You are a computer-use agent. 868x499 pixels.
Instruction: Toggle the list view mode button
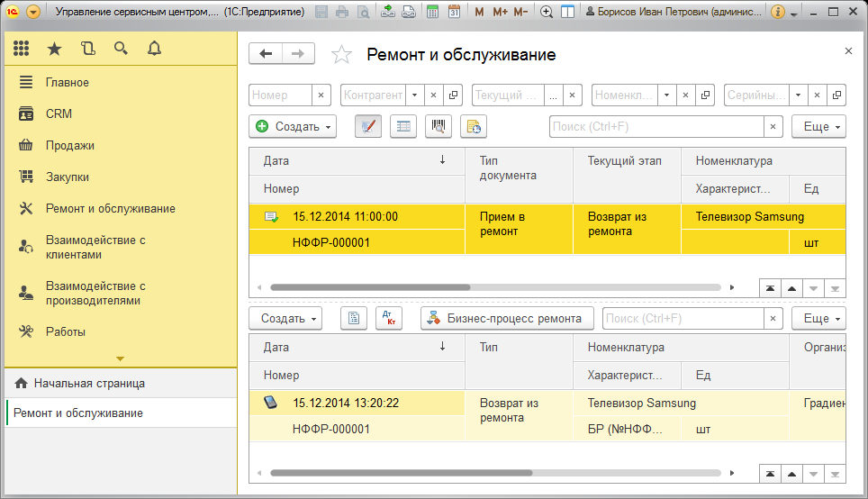click(403, 127)
